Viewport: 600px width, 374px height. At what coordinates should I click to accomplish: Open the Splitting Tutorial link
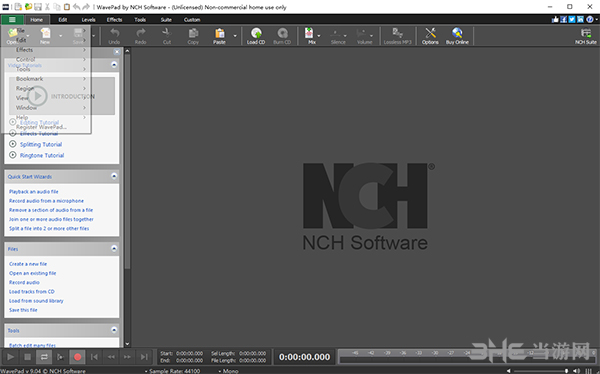[41, 144]
